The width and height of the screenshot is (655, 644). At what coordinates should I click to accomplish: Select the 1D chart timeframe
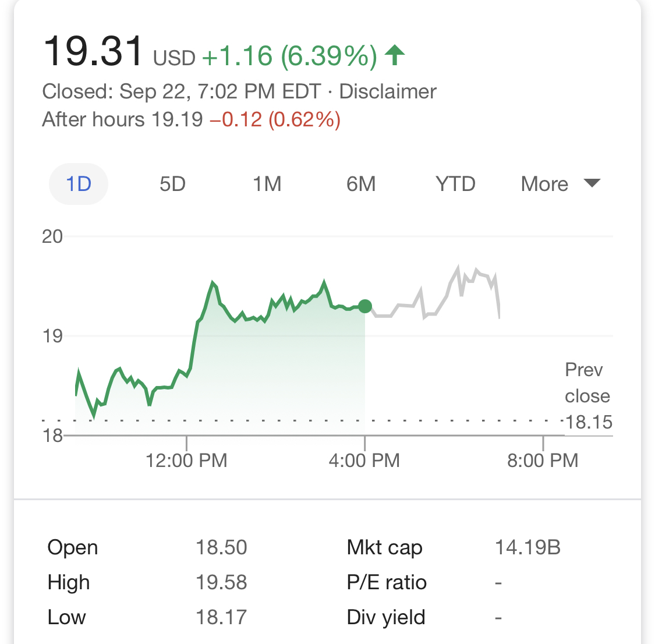78,183
